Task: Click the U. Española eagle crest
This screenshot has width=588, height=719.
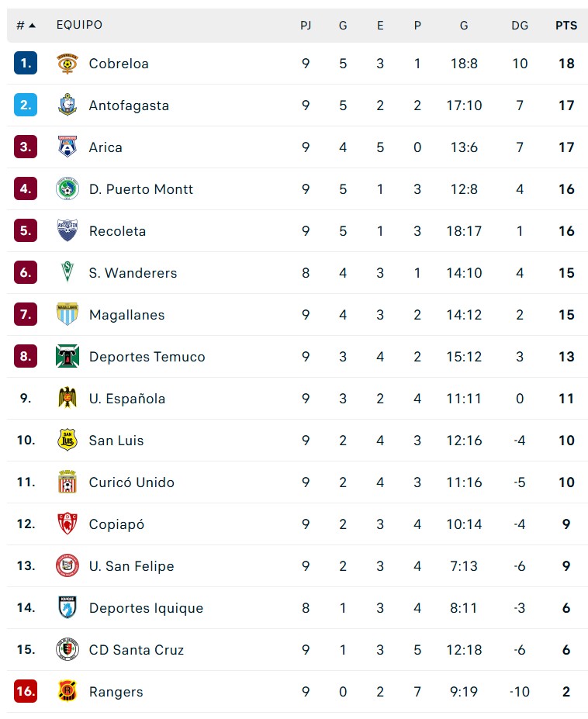Action: click(67, 399)
